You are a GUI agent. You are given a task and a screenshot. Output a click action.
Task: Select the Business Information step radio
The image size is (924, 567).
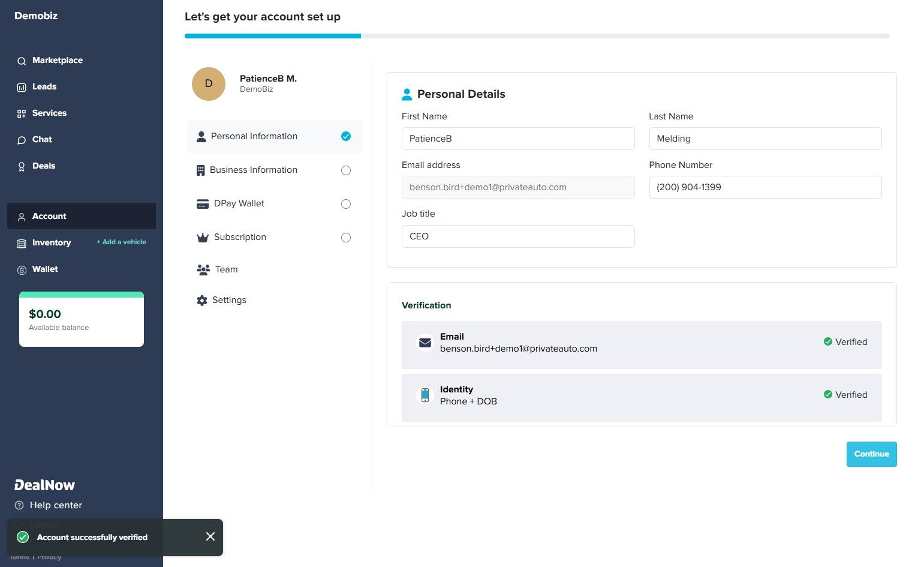(346, 170)
